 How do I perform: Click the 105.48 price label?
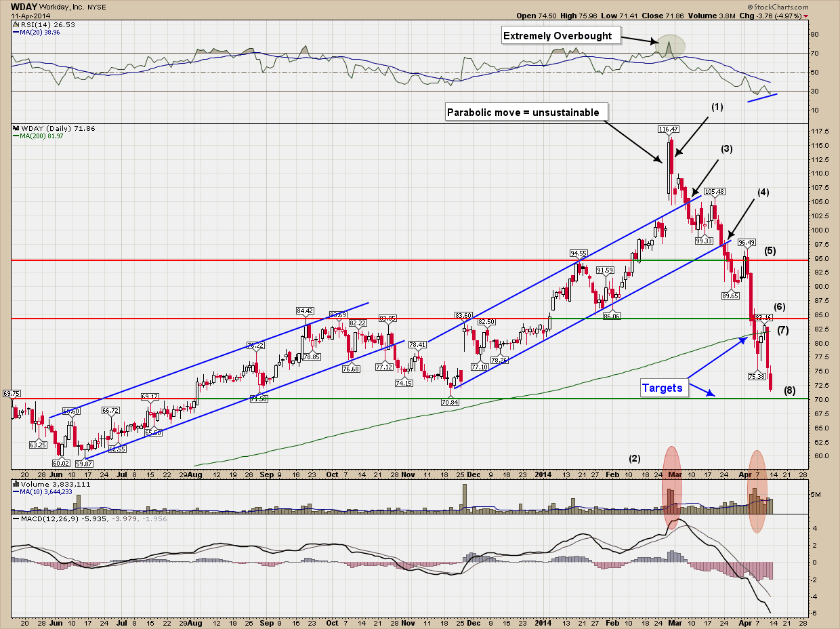pos(715,191)
